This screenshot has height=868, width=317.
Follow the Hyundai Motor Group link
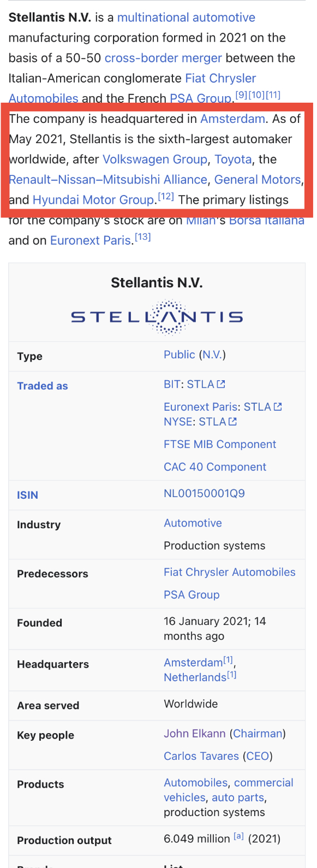tap(93, 200)
